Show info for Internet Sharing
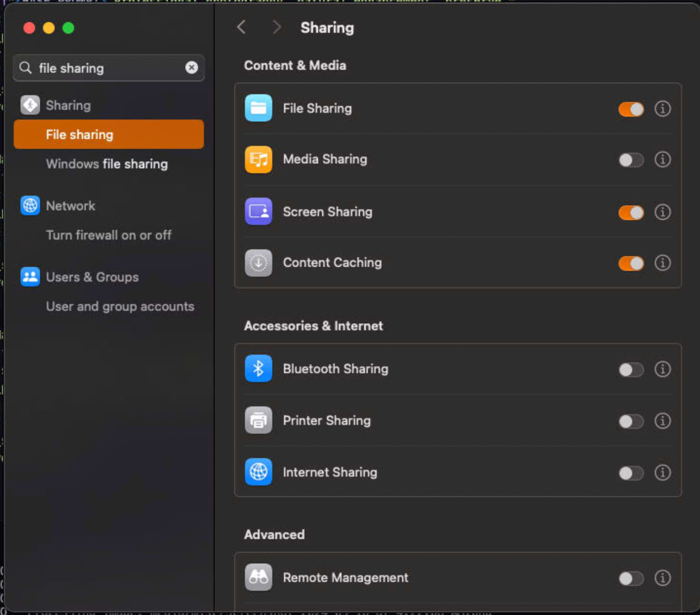The height and width of the screenshot is (615, 700). click(662, 472)
